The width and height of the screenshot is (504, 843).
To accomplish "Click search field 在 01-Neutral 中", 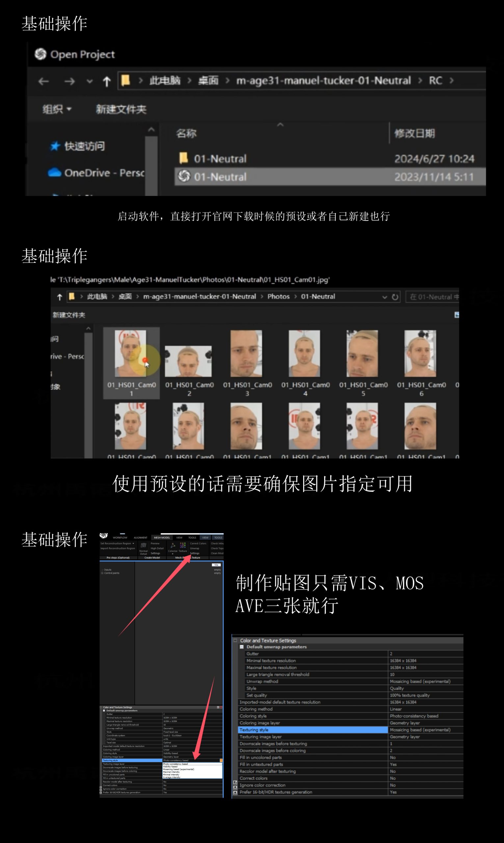I will 432,297.
